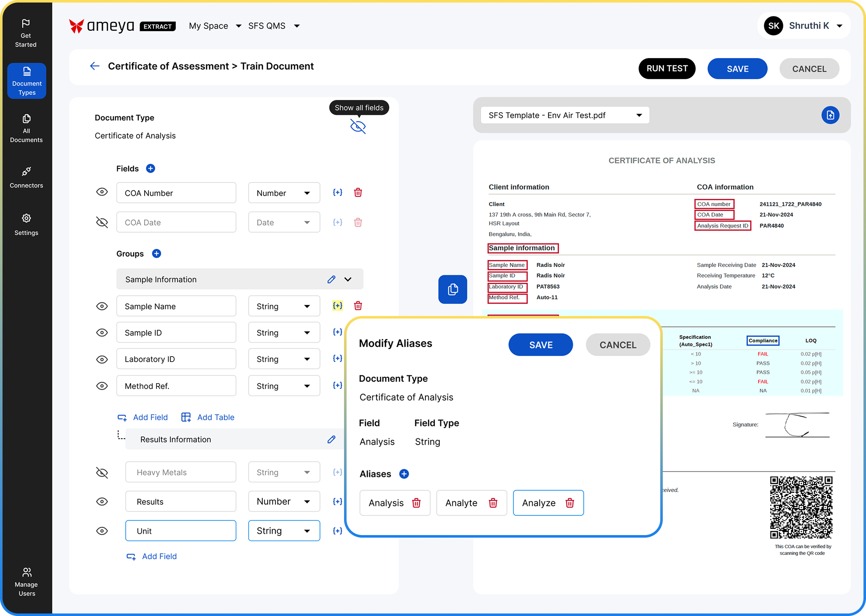The image size is (866, 616).
Task: Save changes in Modify Aliases dialog
Action: [541, 345]
